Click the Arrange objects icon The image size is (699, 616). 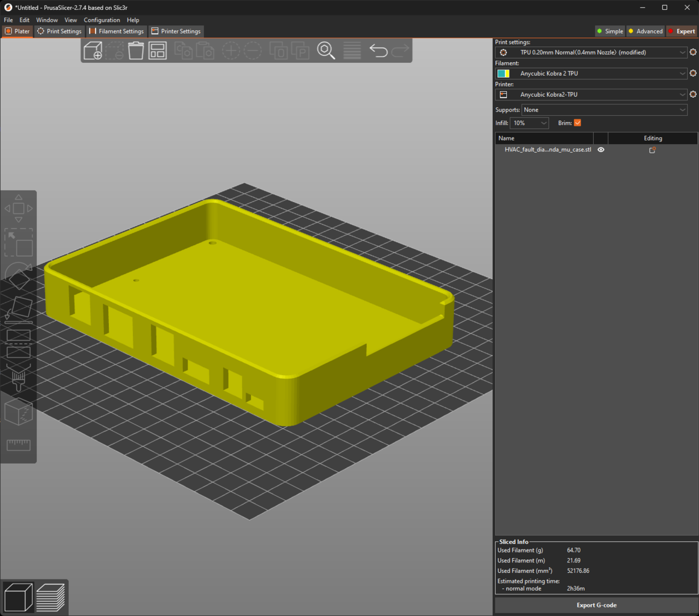click(x=158, y=51)
